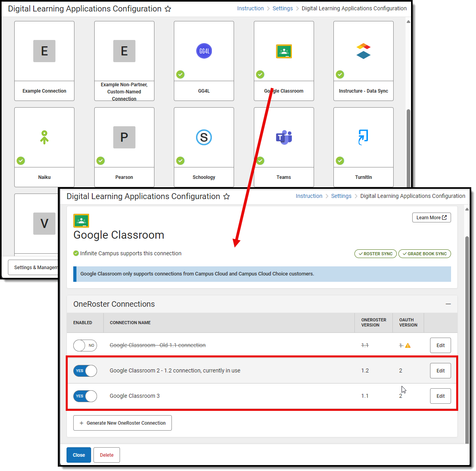476x471 pixels.
Task: Click the blue Campus Cloud notice banner
Action: [262, 274]
